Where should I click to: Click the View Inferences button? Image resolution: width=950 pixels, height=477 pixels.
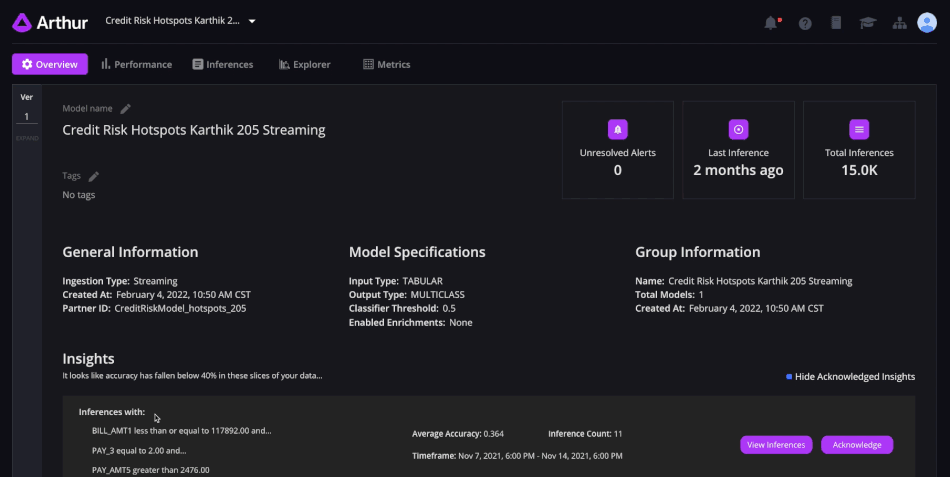(x=776, y=445)
